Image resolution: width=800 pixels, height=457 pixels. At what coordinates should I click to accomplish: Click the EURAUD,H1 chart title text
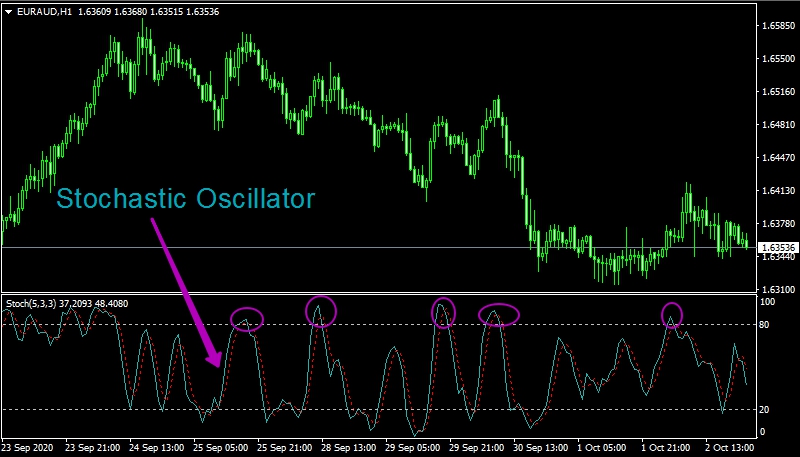pyautogui.click(x=43, y=11)
